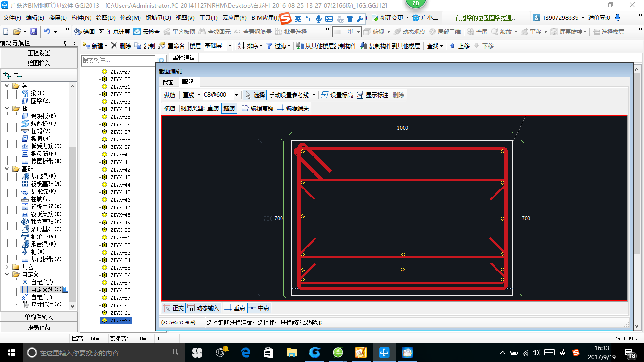Run 汇总计算 summary calculation

point(115,32)
